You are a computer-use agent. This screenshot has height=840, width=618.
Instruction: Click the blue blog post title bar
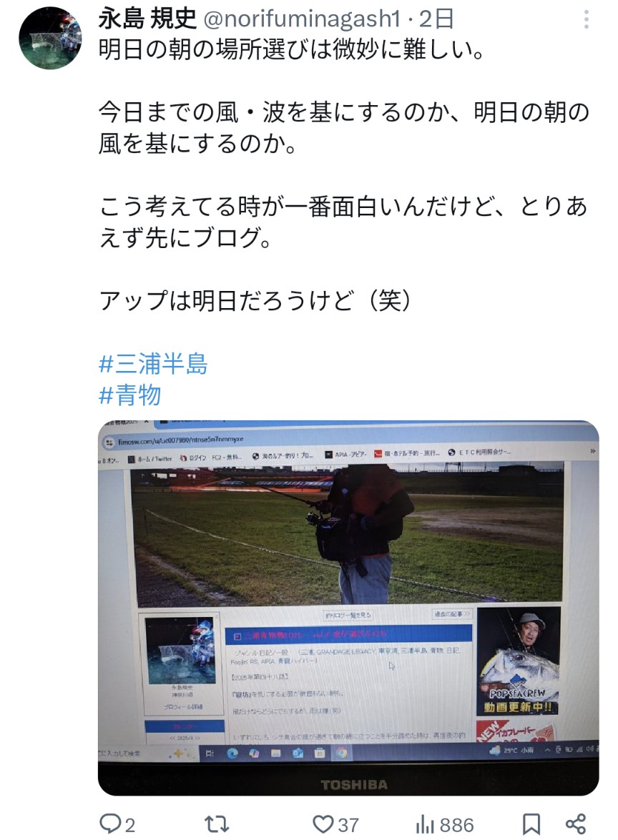point(348,634)
